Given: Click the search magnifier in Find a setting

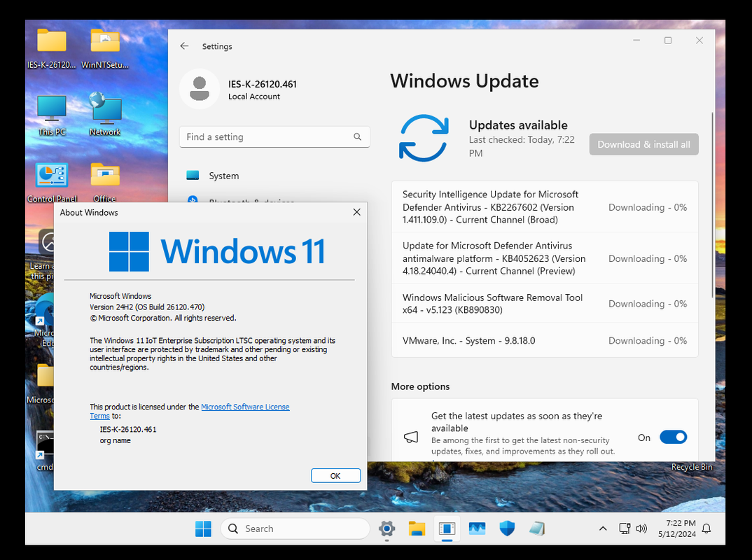Looking at the screenshot, I should [x=357, y=136].
